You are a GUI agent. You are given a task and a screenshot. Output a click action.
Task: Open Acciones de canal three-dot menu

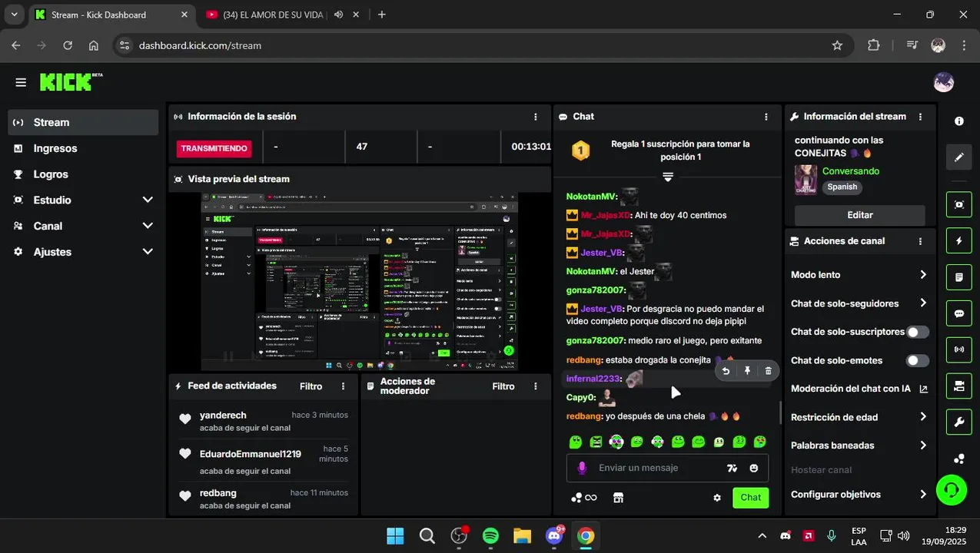tap(920, 241)
